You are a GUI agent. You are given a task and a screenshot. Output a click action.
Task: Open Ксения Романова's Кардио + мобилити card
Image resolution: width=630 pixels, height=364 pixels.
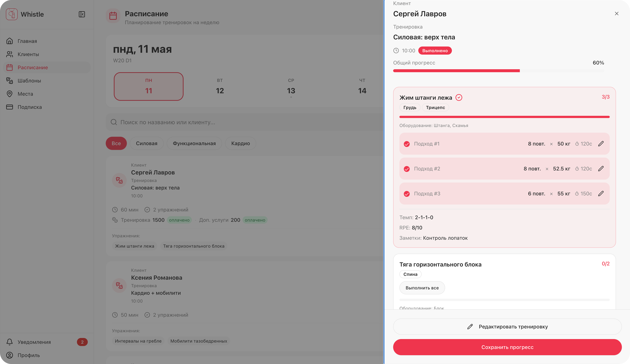coord(156,293)
